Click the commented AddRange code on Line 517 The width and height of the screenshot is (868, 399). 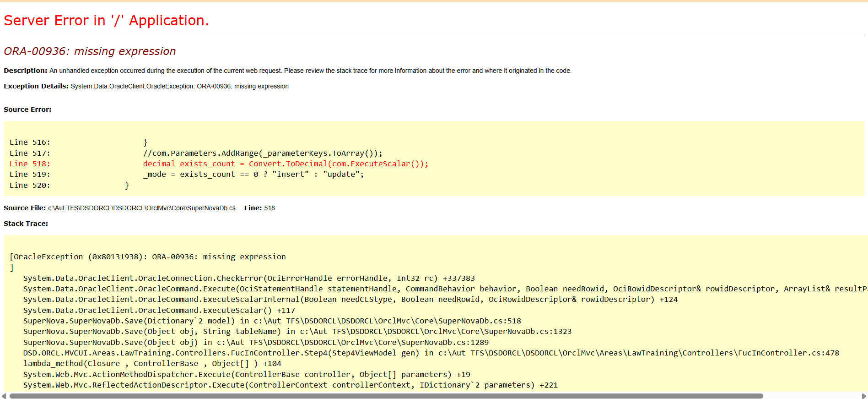(x=262, y=153)
